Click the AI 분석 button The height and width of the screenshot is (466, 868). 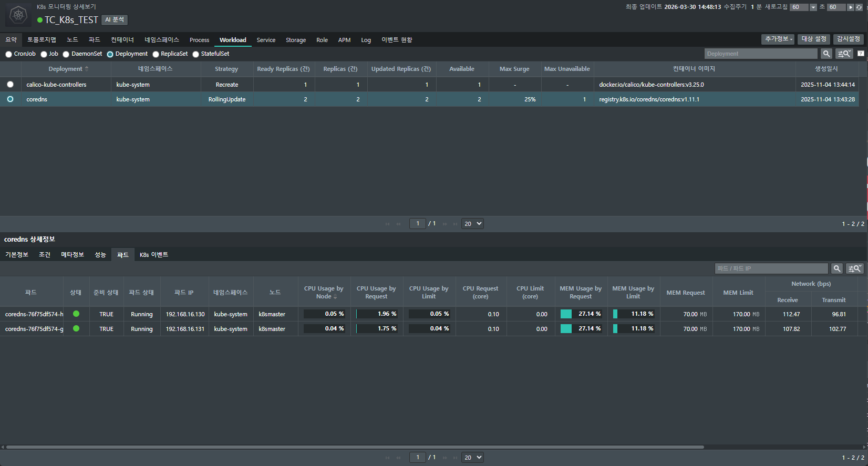[x=115, y=19]
